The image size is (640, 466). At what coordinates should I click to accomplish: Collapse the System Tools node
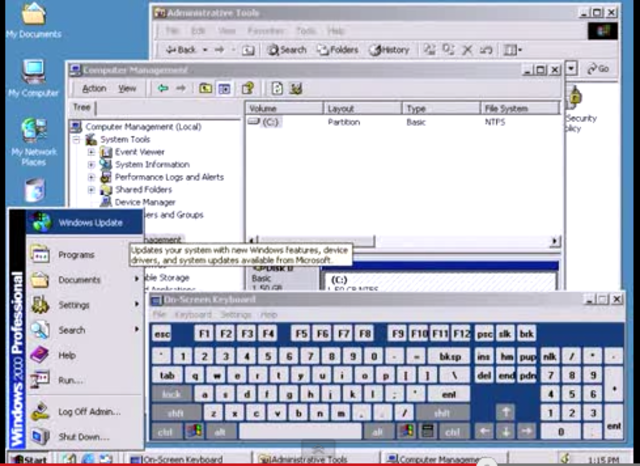pyautogui.click(x=76, y=140)
